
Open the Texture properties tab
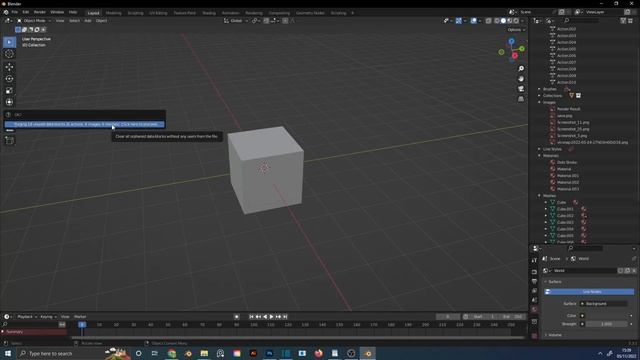tap(534, 336)
